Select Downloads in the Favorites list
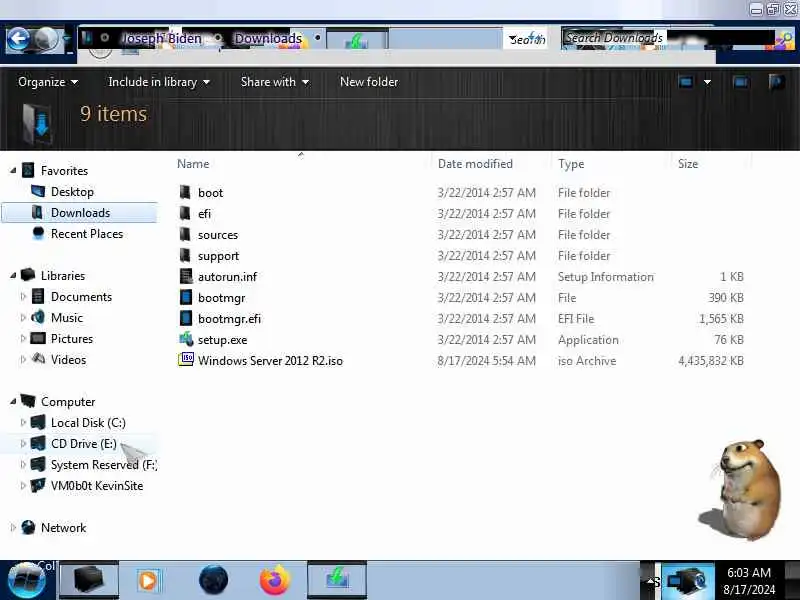The height and width of the screenshot is (600, 800). tap(80, 213)
